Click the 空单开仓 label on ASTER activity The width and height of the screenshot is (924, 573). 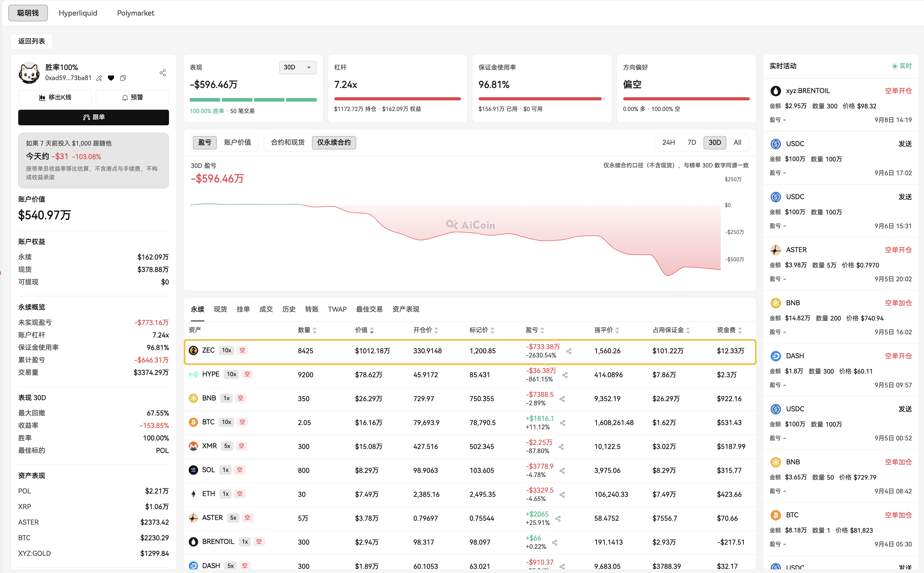[898, 250]
